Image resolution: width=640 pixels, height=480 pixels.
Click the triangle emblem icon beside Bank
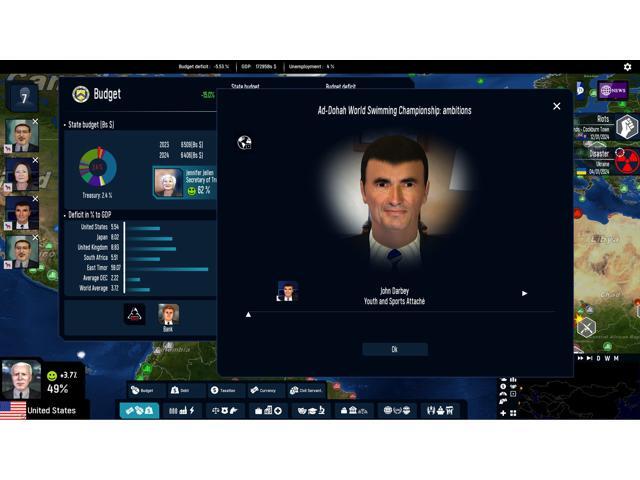[135, 314]
